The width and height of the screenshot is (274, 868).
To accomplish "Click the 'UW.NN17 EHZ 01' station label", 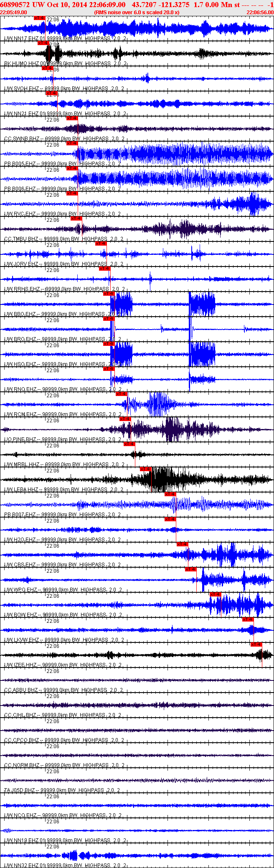I will pos(25,38).
